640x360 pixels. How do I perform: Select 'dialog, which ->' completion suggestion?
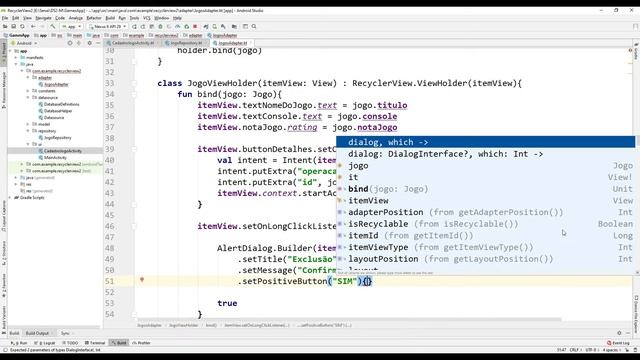coord(485,142)
